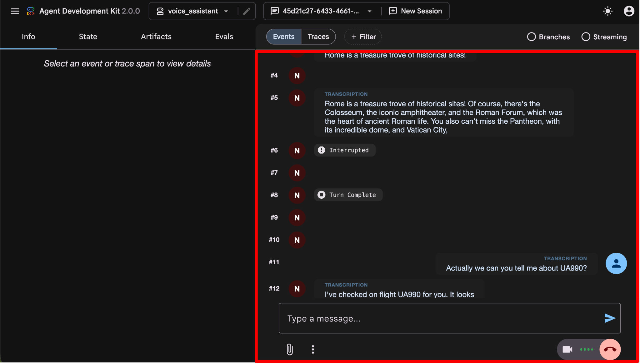Image resolution: width=640 pixels, height=364 pixels.
Task: Send message with the arrow icon
Action: (x=609, y=318)
